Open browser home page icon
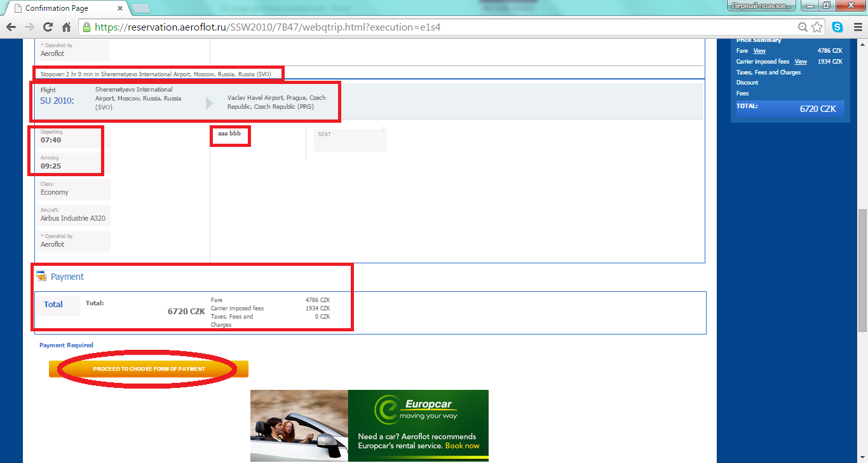This screenshot has height=463, width=868. 66,27
